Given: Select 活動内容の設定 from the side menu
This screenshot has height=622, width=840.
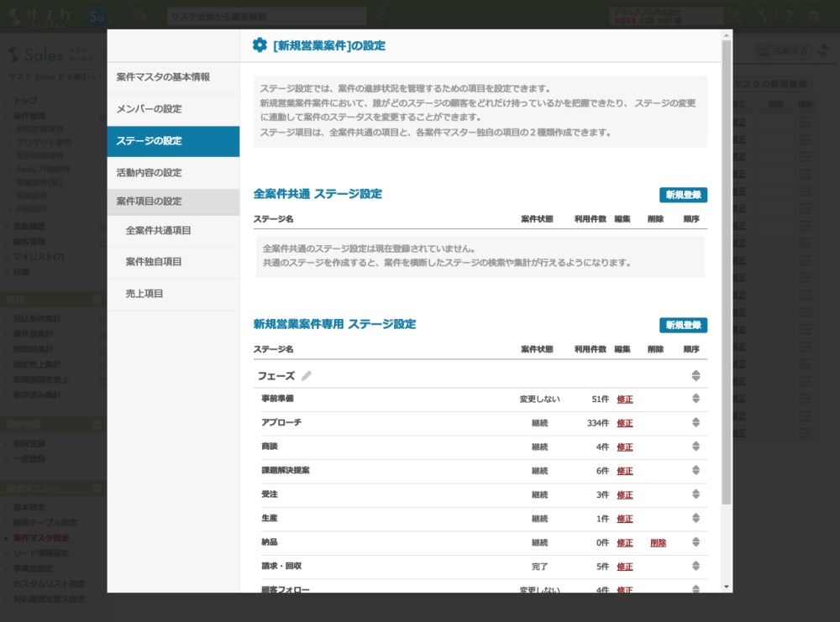Looking at the screenshot, I should click(x=149, y=173).
